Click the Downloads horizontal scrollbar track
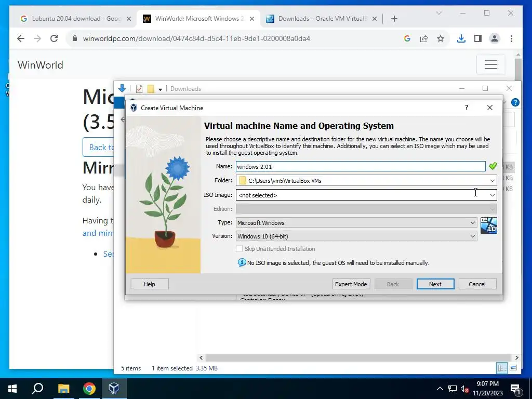 358,357
